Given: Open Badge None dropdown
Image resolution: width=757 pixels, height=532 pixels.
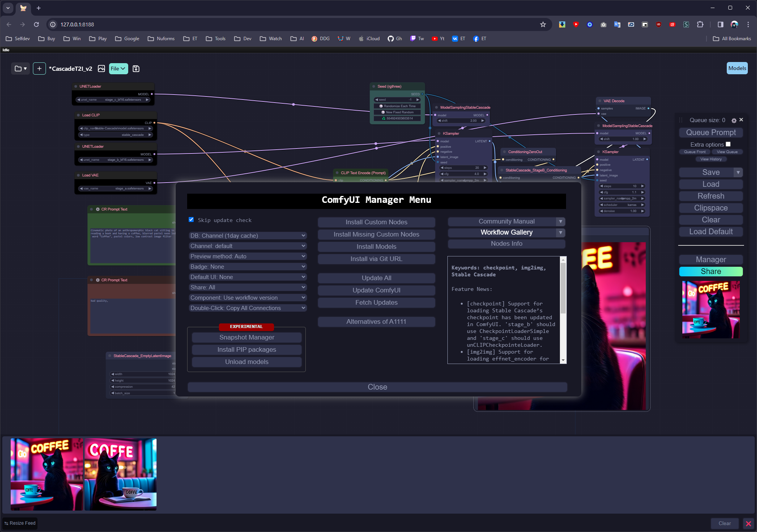Looking at the screenshot, I should tap(248, 267).
